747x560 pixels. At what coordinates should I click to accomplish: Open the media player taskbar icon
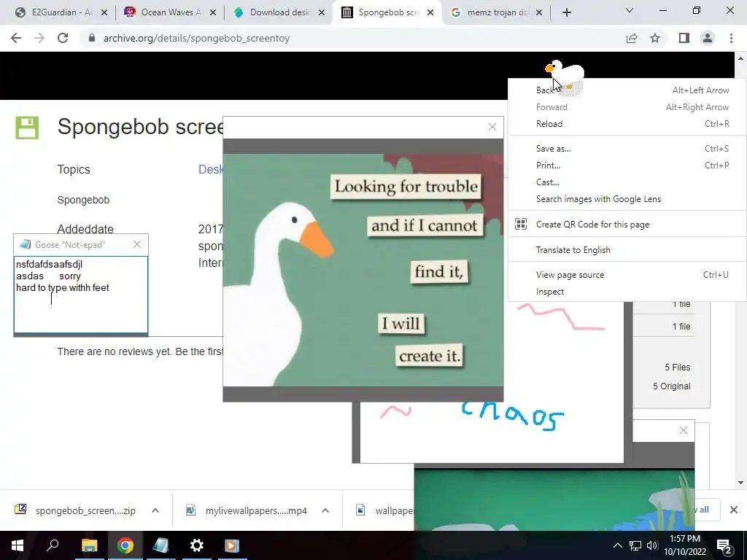[232, 545]
